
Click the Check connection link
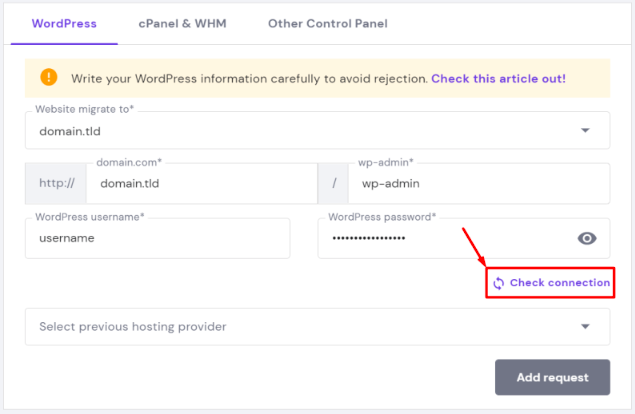[x=559, y=283]
